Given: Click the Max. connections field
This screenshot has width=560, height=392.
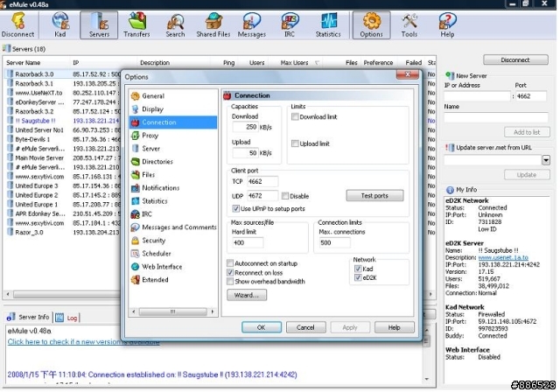Looking at the screenshot, I should (334, 242).
